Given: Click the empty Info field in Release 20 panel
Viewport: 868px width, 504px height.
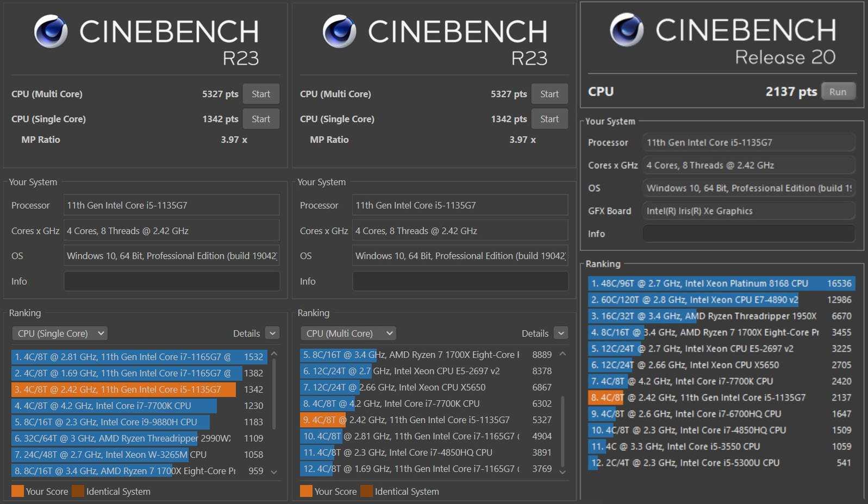Looking at the screenshot, I should [748, 234].
